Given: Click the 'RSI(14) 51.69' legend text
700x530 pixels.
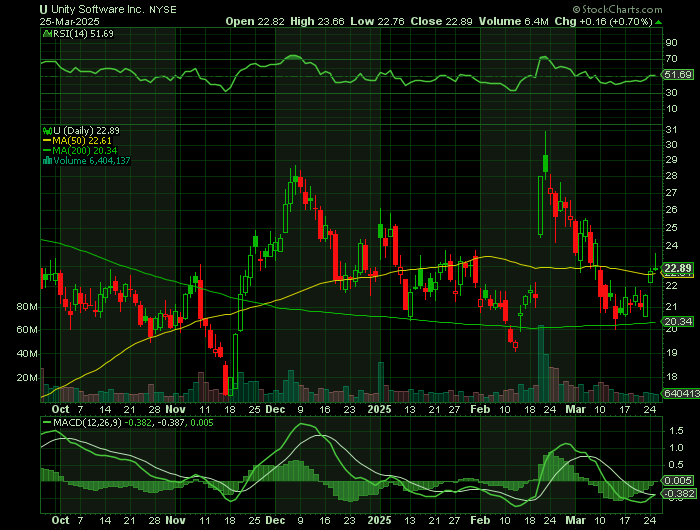Looking at the screenshot, I should [x=83, y=34].
